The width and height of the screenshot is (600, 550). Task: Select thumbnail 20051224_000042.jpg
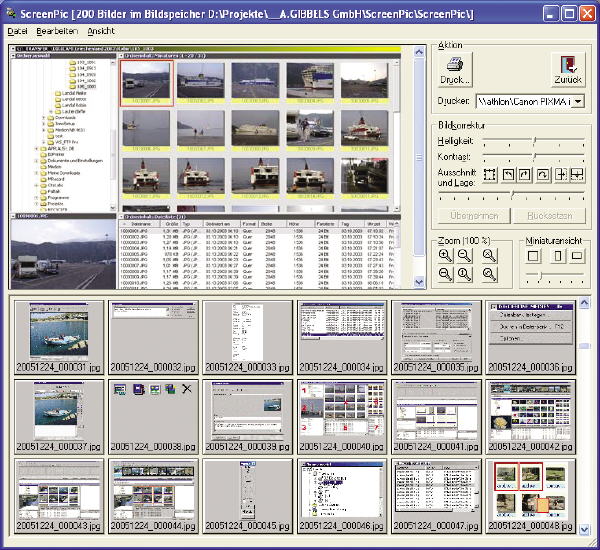(x=530, y=417)
